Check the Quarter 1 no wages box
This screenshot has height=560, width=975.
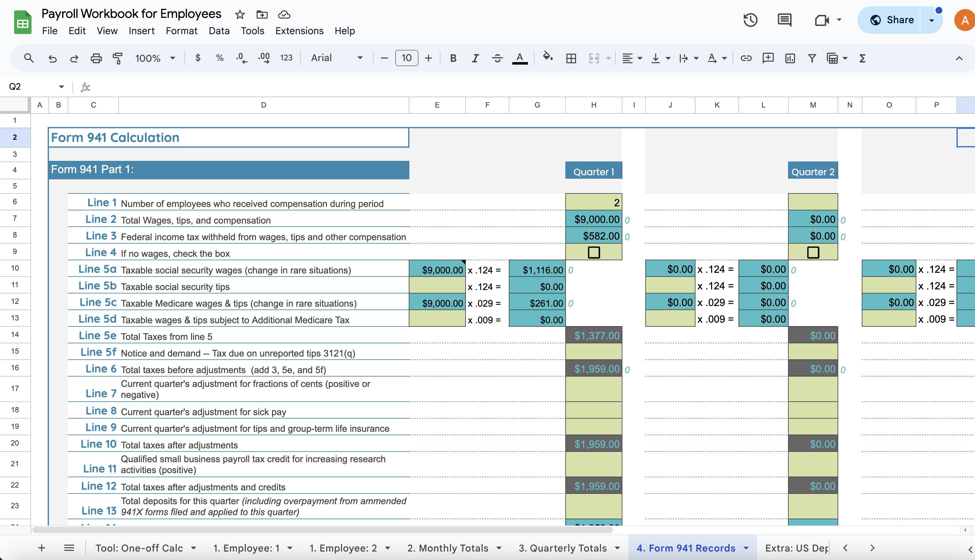594,252
